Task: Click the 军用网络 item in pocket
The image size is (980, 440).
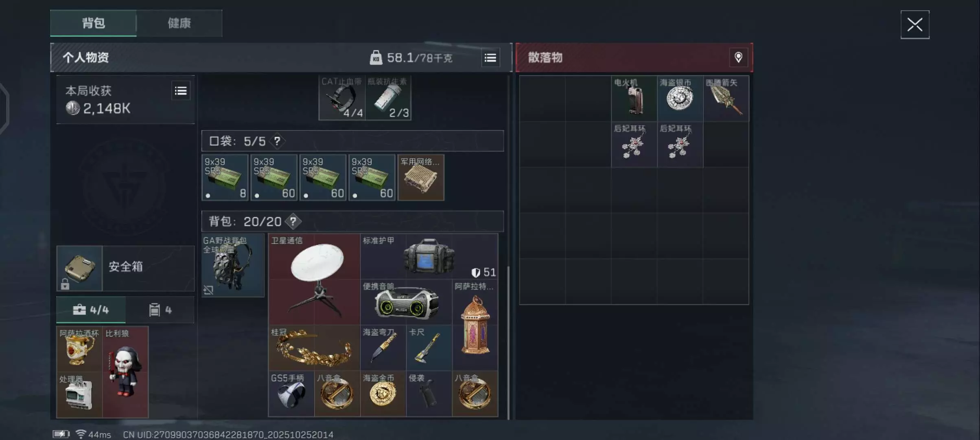Action: (x=421, y=177)
